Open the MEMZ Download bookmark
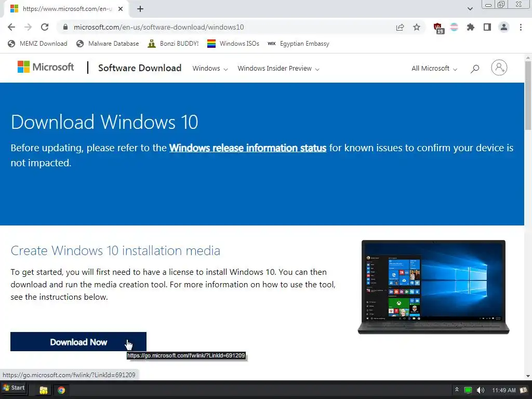The width and height of the screenshot is (532, 399). tap(37, 44)
